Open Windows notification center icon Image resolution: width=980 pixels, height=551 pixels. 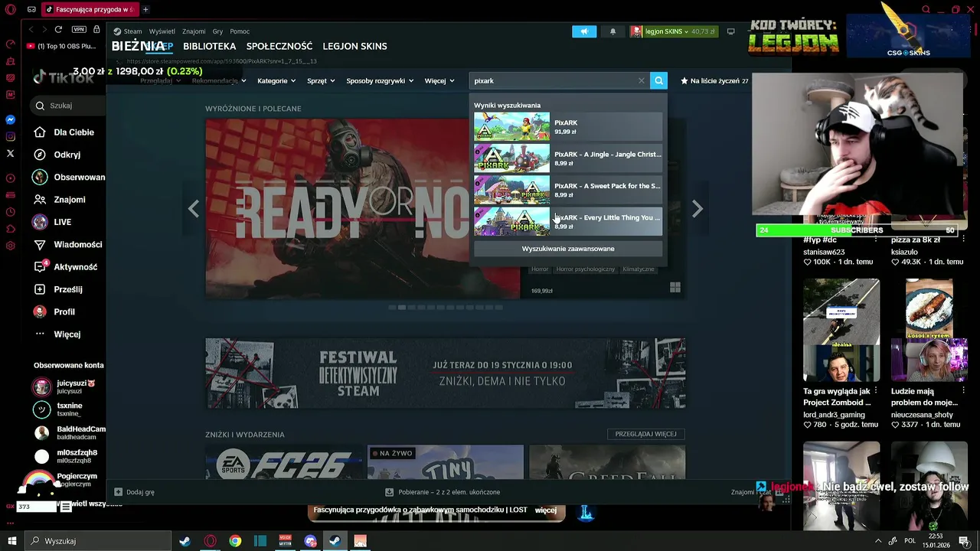coord(964,541)
